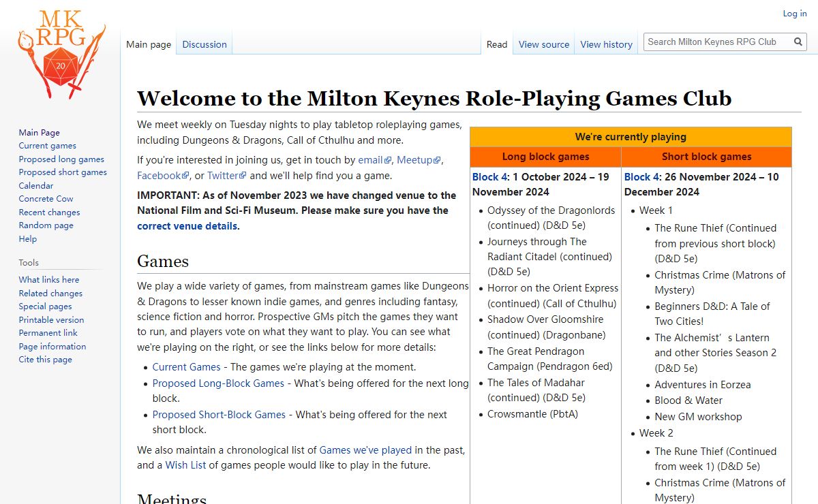818x504 pixels.
Task: Click the We're currently playing header
Action: (631, 137)
